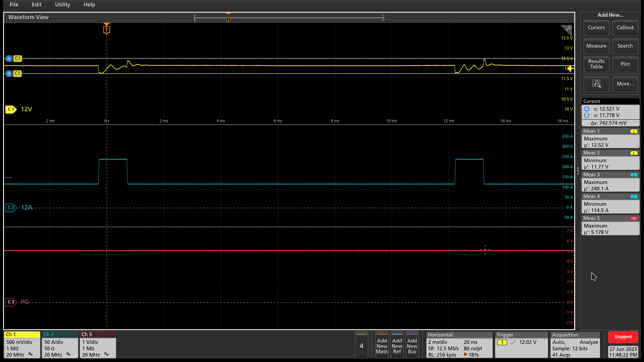Click the zoom box magnifier icon
Screen dimensions: 644x362
pyautogui.click(x=596, y=84)
